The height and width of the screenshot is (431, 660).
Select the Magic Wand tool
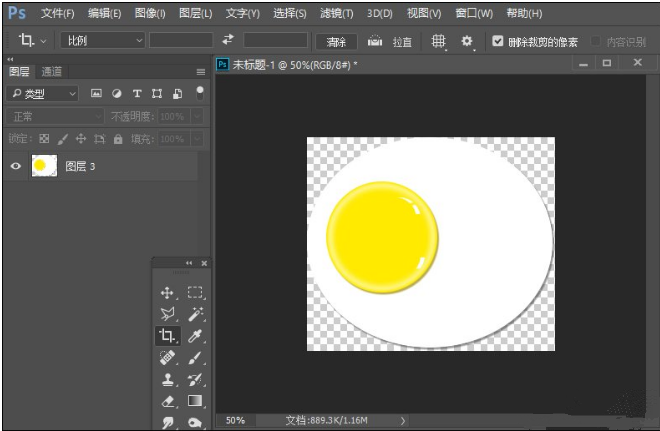(x=195, y=315)
